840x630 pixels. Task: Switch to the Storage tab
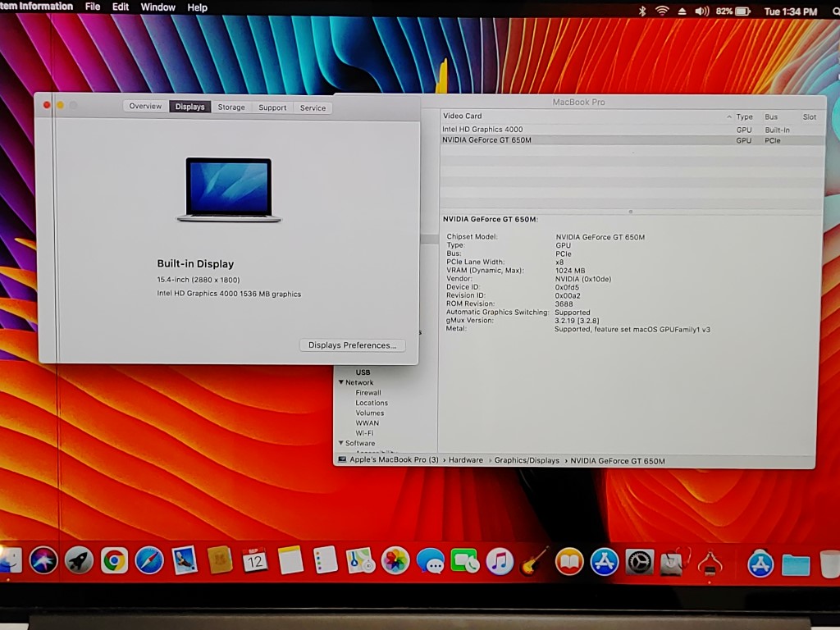pyautogui.click(x=231, y=107)
